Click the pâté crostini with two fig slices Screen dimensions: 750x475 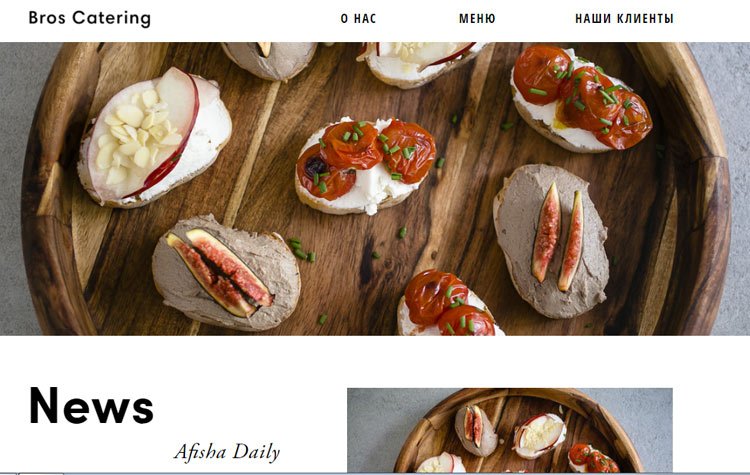coord(551,242)
